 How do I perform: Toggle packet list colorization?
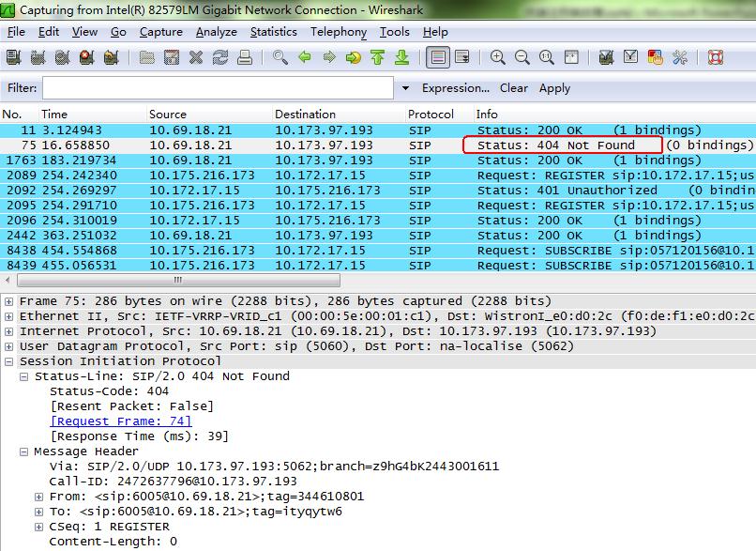pyautogui.click(x=438, y=57)
